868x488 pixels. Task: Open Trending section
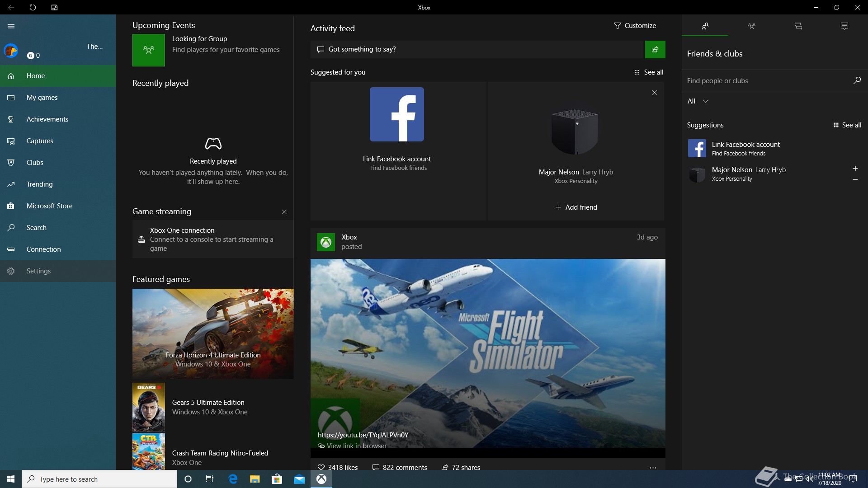coord(58,184)
